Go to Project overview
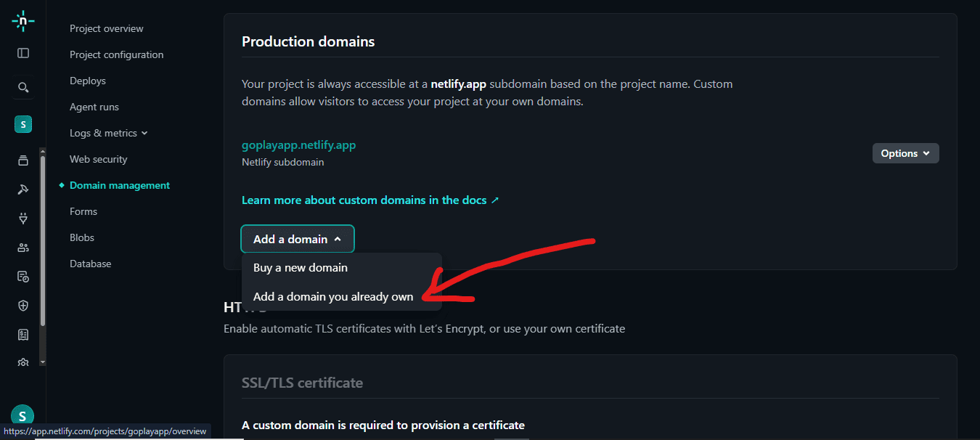Screen dimensions: 980x440 click(107, 29)
